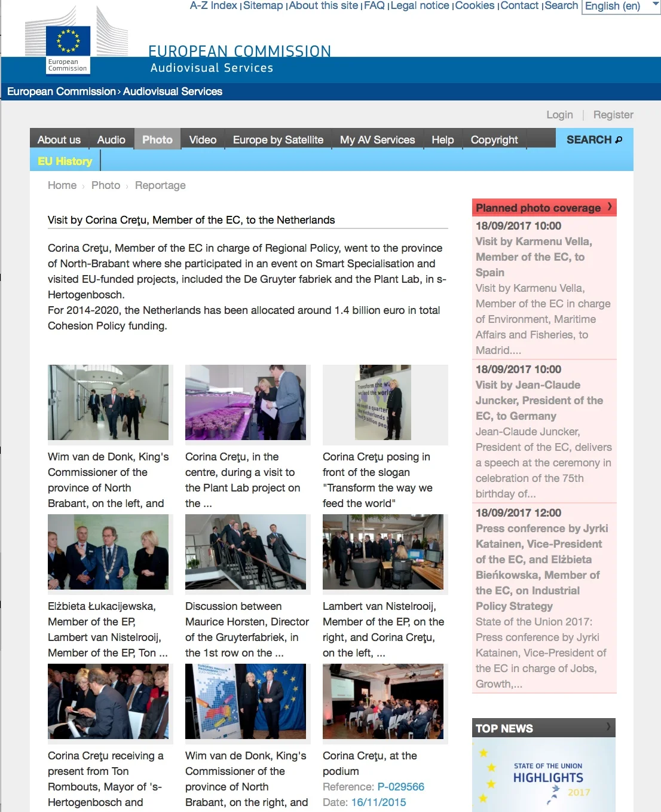
Task: Click the top Search link
Action: [x=561, y=5]
